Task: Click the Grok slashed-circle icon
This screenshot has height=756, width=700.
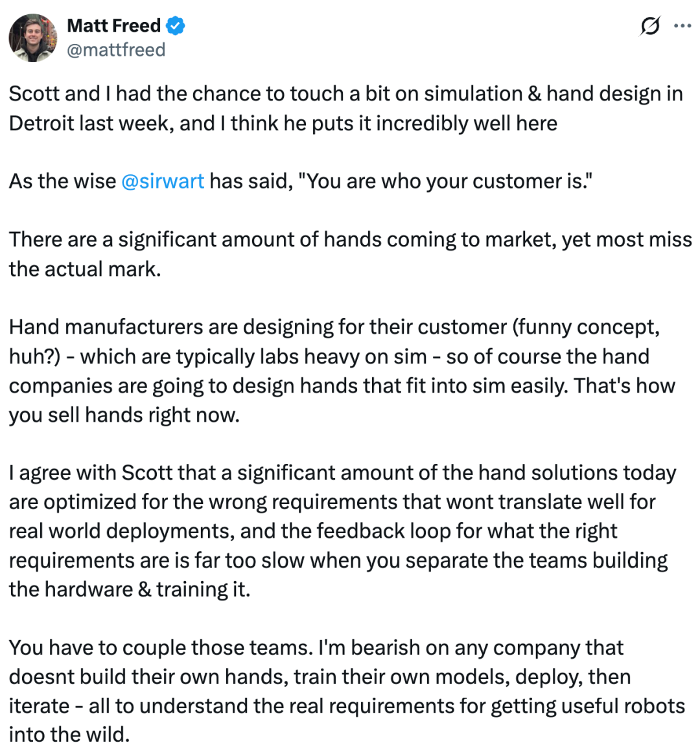Action: click(649, 26)
